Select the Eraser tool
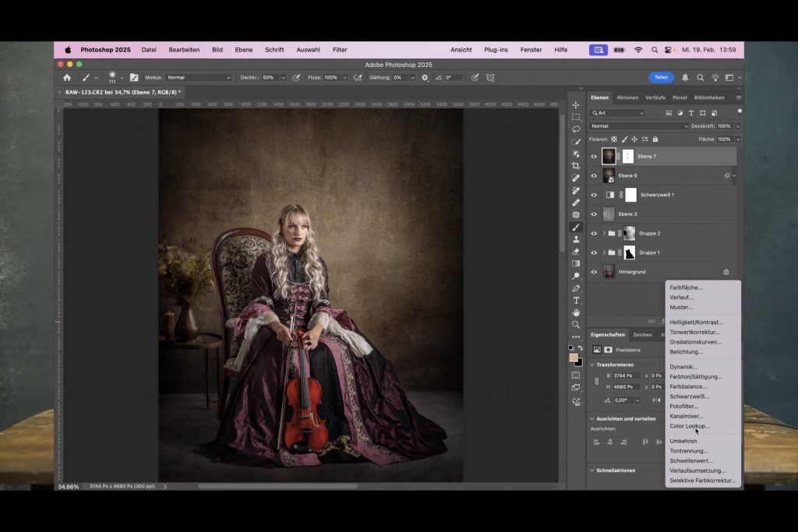Image resolution: width=798 pixels, height=532 pixels. pyautogui.click(x=576, y=252)
